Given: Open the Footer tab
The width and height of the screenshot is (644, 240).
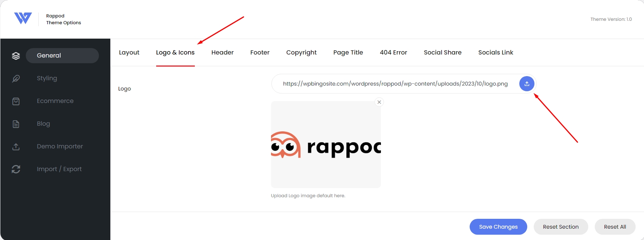Looking at the screenshot, I should [260, 52].
